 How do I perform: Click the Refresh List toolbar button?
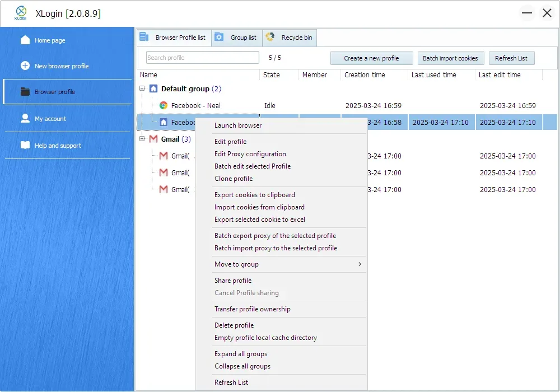click(511, 58)
